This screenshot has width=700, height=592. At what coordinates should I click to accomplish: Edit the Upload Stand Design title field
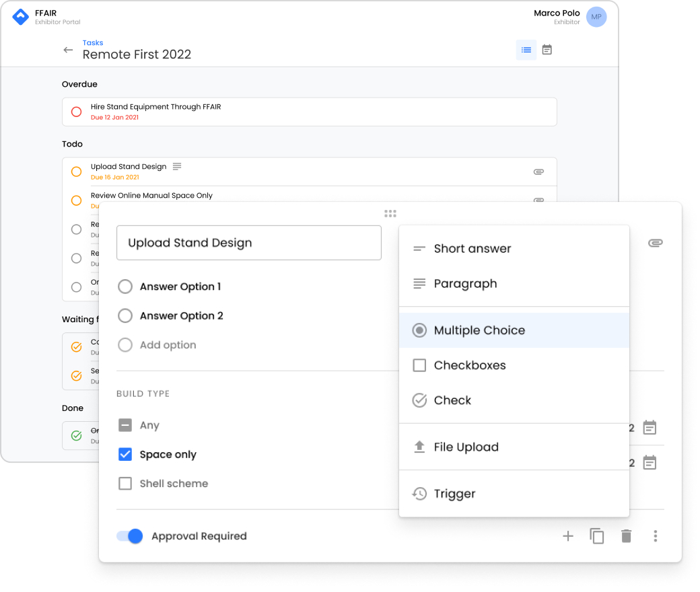[248, 243]
